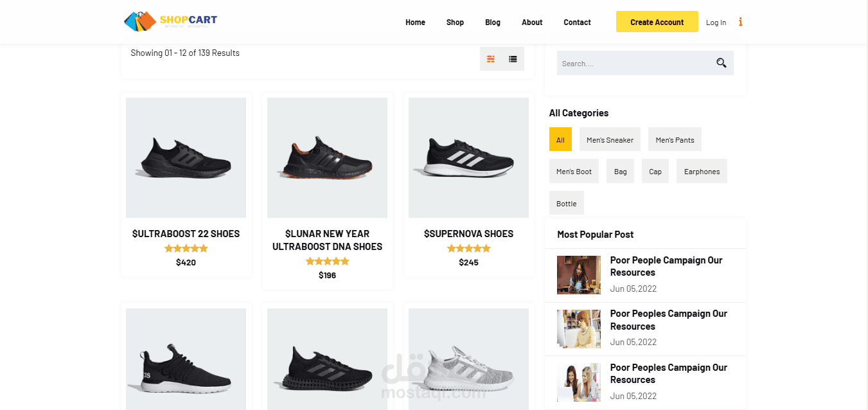Click star rating under Ultraboost 22 Shoes

click(x=186, y=248)
